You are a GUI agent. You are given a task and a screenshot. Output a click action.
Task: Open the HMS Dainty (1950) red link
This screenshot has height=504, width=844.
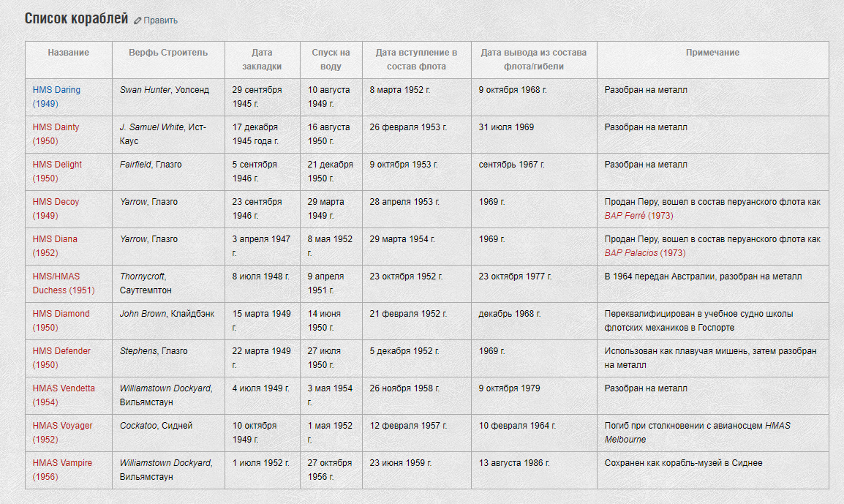pyautogui.click(x=56, y=134)
